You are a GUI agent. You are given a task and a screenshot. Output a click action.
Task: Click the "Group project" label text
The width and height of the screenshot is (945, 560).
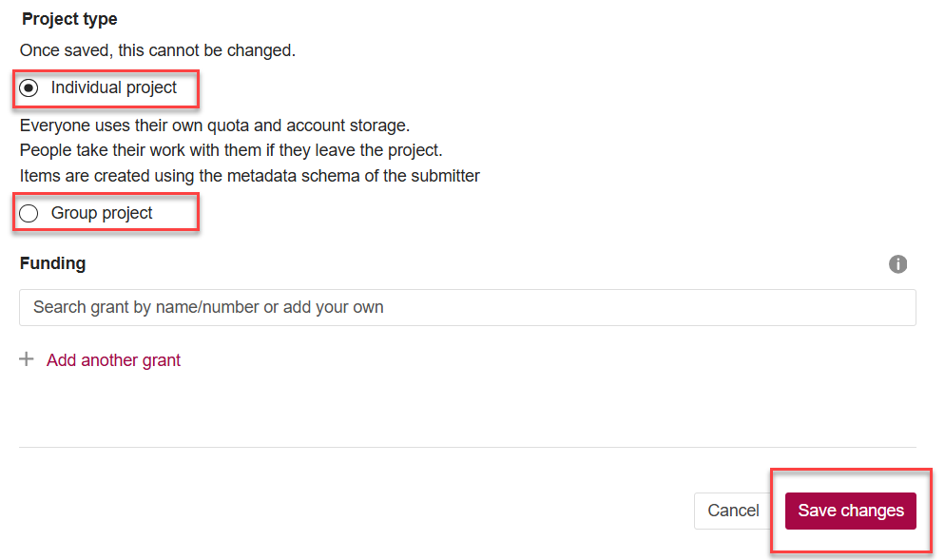click(102, 213)
